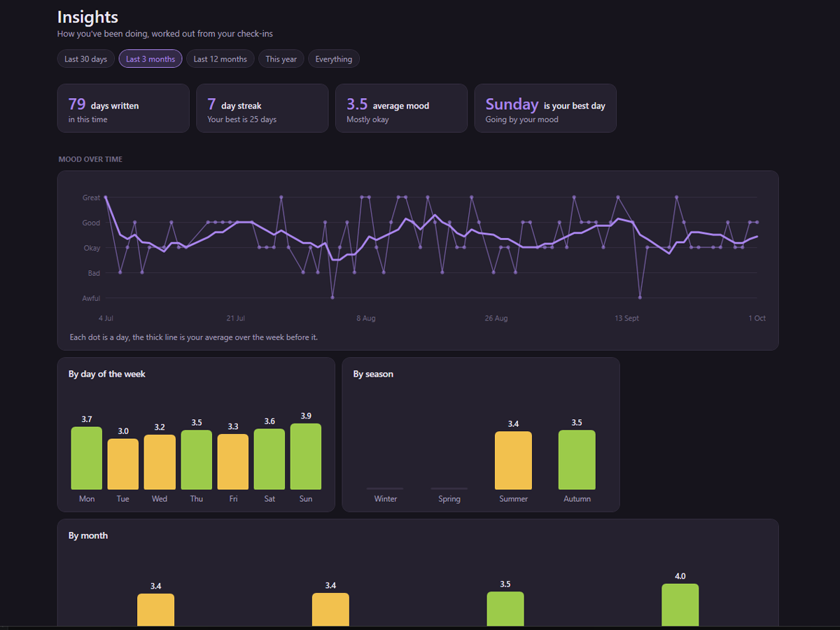Click the 3.5 average mood card
The height and width of the screenshot is (630, 840).
click(401, 108)
